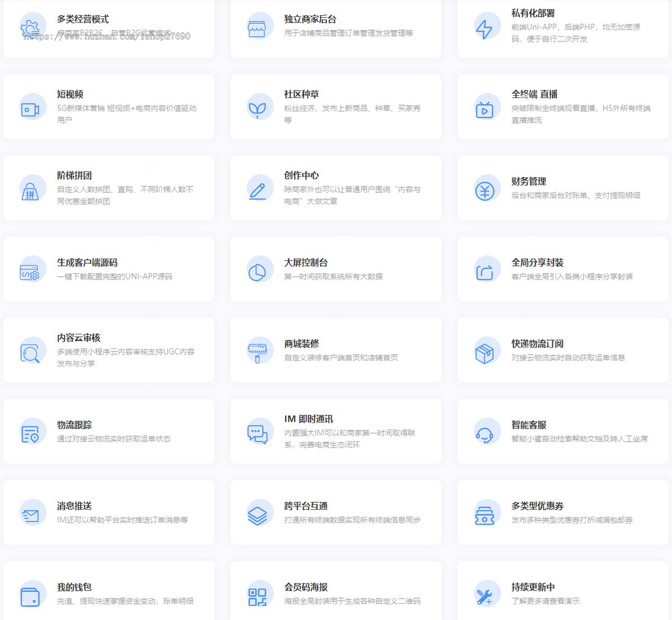Select the 跨平台互通 heading
Viewport: 672px width, 620px height.
(306, 506)
